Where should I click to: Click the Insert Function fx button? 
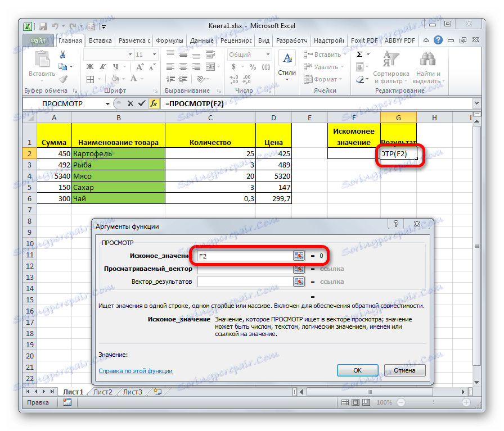pyautogui.click(x=154, y=103)
